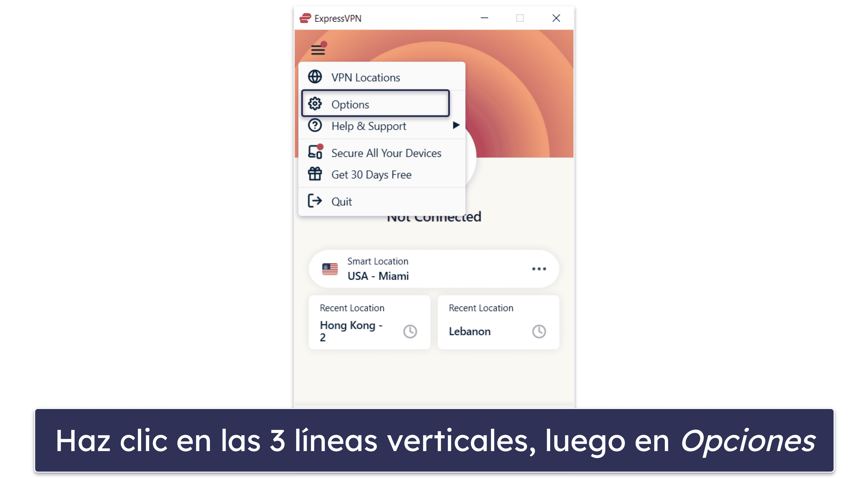This screenshot has width=868, height=478.
Task: Click the VPN Locations globe icon
Action: coord(315,77)
